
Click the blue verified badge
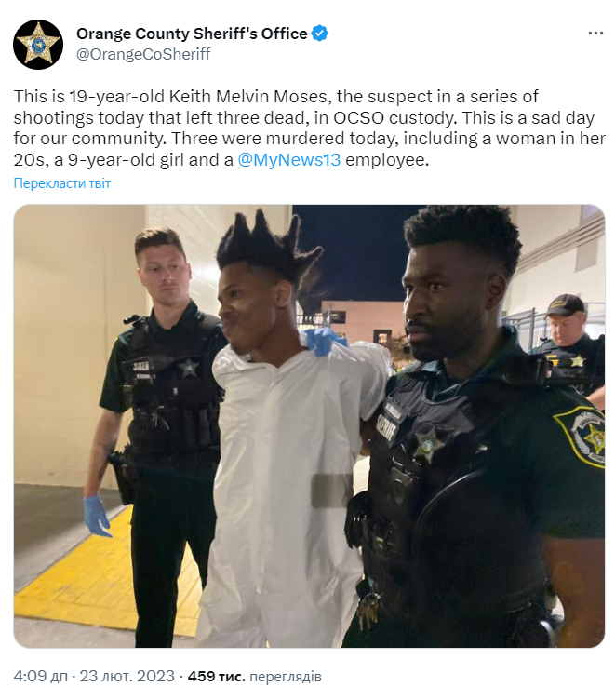[319, 34]
